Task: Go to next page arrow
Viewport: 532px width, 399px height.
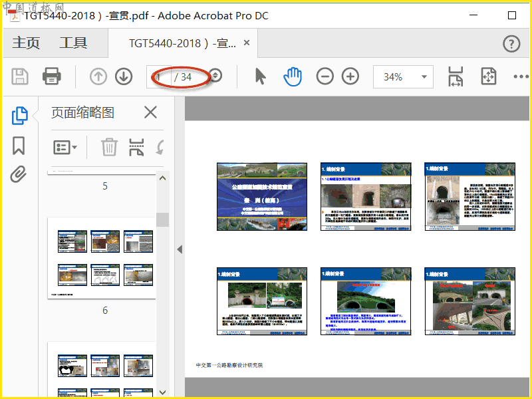Action: coord(124,76)
